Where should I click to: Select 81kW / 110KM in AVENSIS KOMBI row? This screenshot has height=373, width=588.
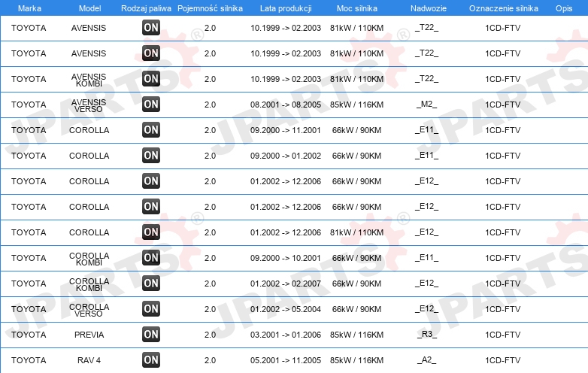[356, 79]
